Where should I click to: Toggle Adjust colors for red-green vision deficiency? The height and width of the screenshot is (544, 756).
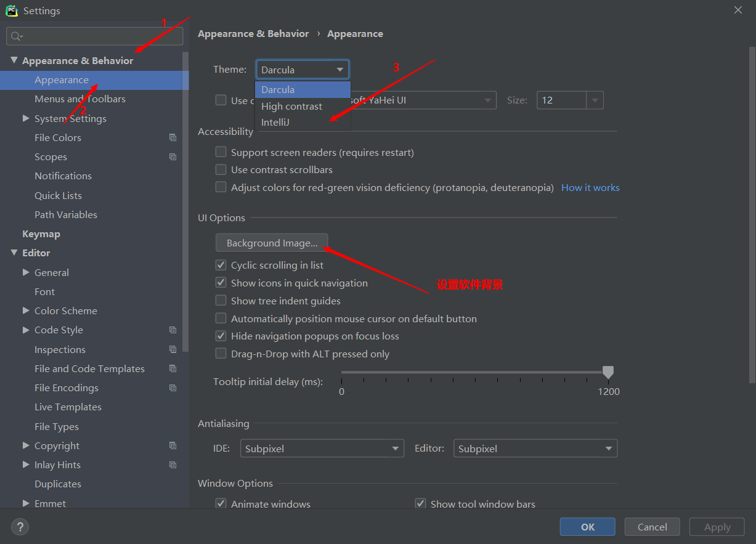coord(221,187)
